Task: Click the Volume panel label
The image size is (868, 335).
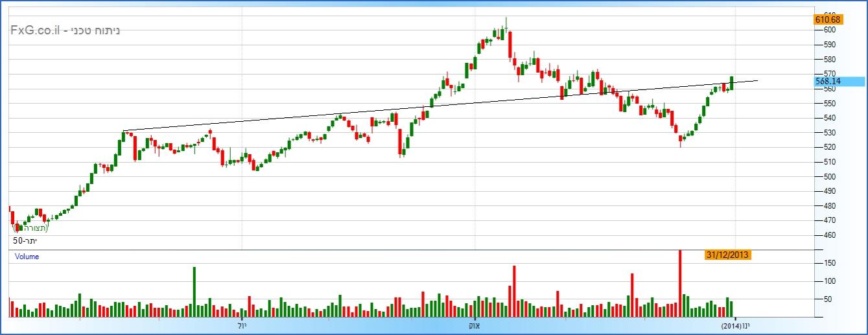Action: click(27, 257)
